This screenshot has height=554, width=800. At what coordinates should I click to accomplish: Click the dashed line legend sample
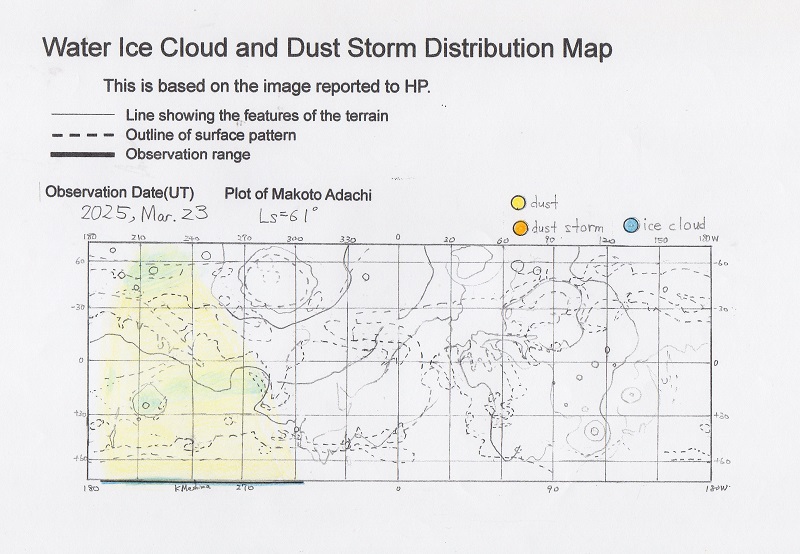83,136
